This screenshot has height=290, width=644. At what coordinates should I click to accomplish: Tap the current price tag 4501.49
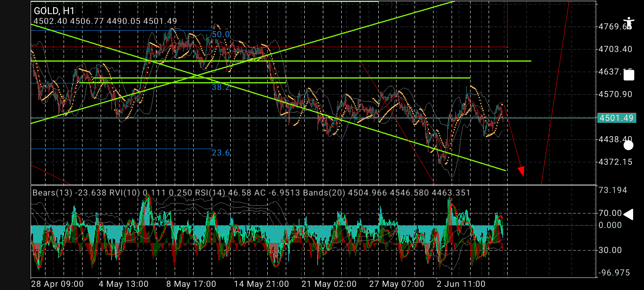[617, 118]
